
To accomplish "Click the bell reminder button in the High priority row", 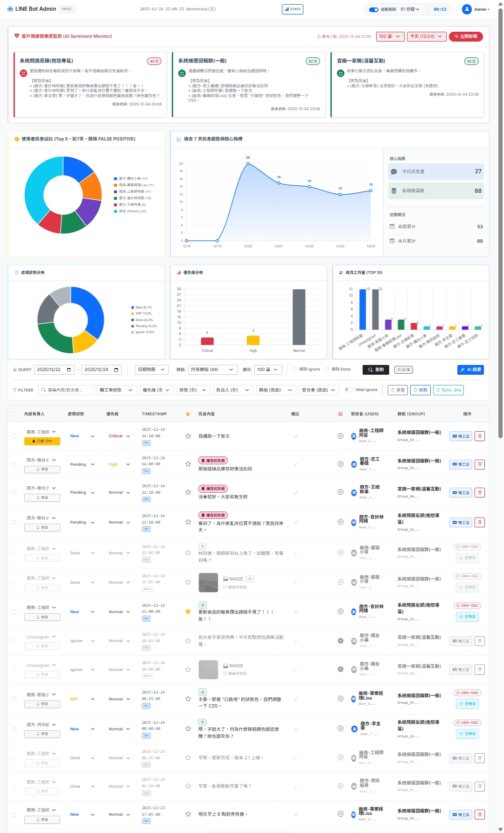I will pyautogui.click(x=42, y=469).
